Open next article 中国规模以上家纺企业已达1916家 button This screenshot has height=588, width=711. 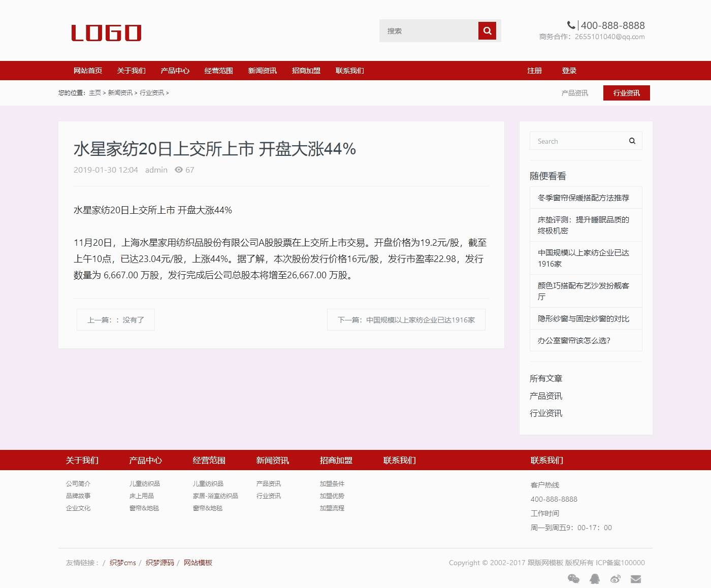(406, 320)
